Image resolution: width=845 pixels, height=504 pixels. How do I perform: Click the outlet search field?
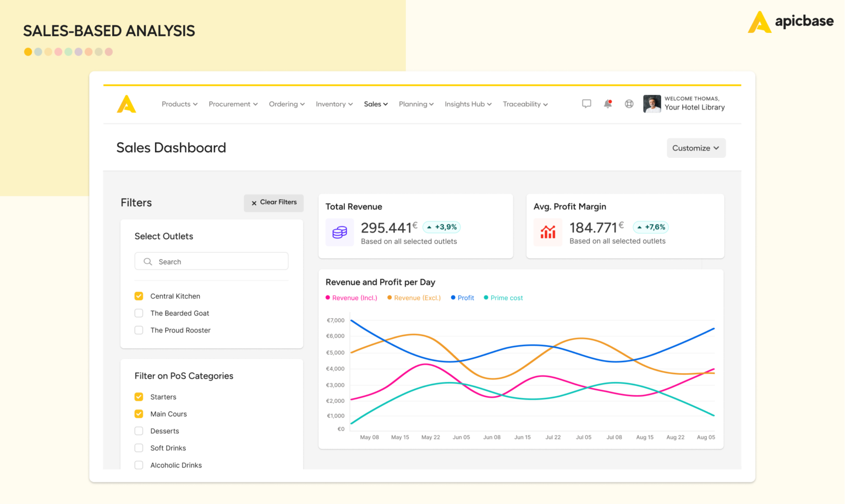(x=211, y=261)
